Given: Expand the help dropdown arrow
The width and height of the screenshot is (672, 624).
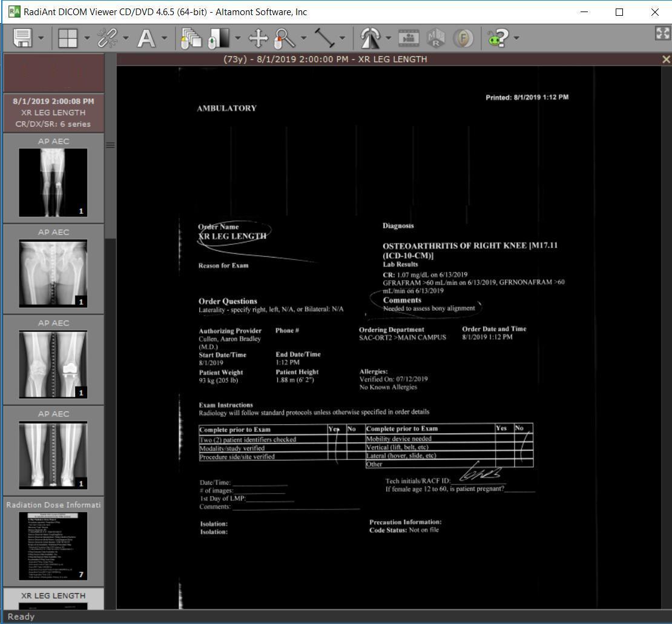Looking at the screenshot, I should pos(516,38).
